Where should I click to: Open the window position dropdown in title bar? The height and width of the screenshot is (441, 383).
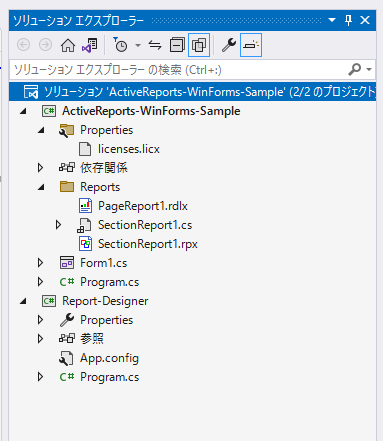[x=332, y=20]
